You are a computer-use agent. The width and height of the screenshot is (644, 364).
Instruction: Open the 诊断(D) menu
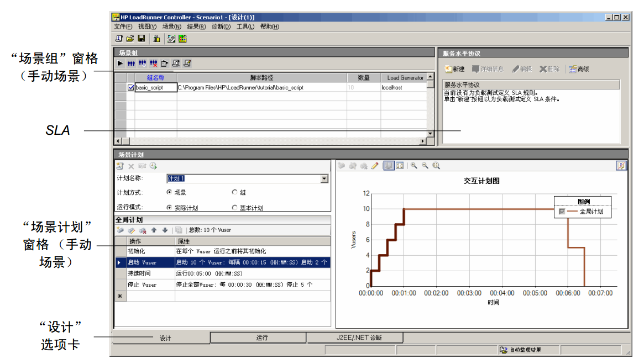tap(221, 27)
